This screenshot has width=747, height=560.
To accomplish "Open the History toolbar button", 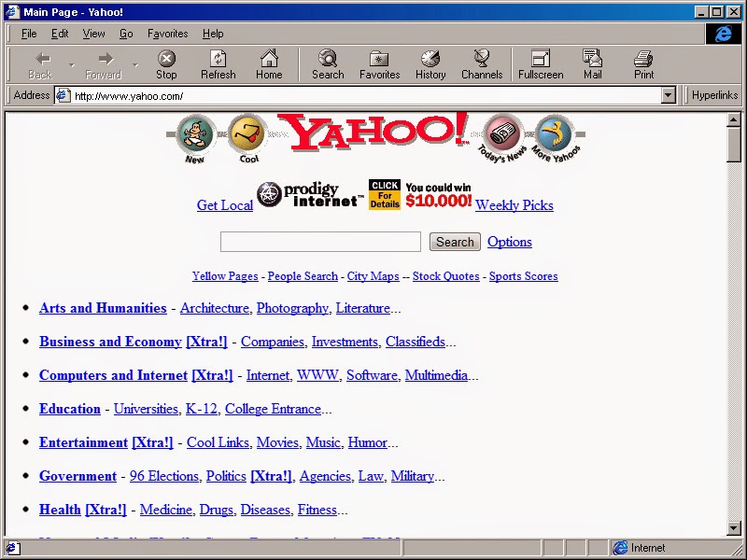I will click(x=430, y=65).
